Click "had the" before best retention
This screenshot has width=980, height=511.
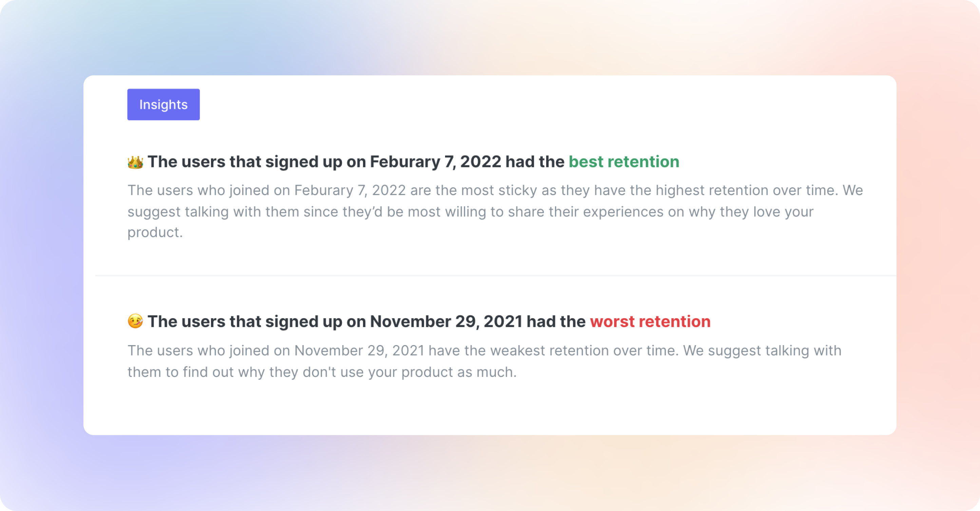[x=535, y=162]
